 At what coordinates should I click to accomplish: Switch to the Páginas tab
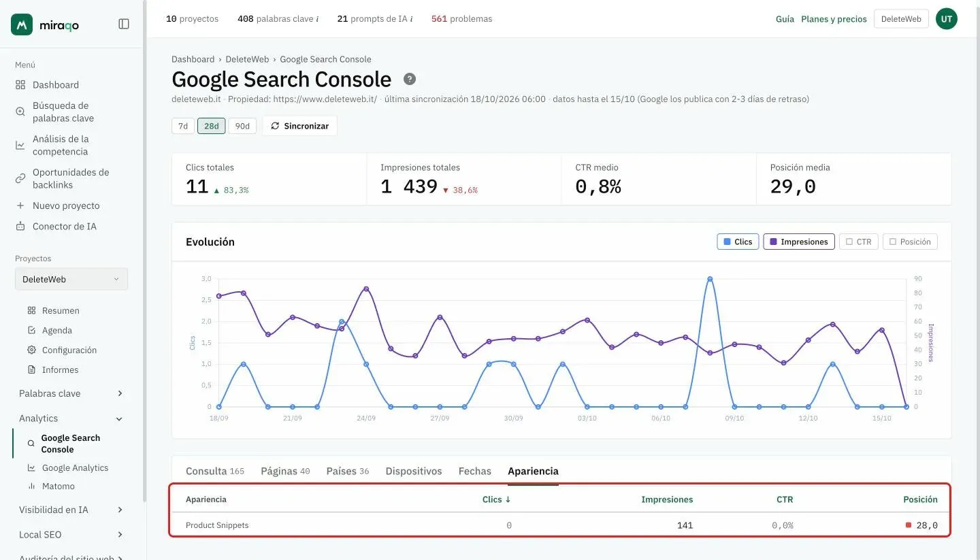(x=285, y=471)
